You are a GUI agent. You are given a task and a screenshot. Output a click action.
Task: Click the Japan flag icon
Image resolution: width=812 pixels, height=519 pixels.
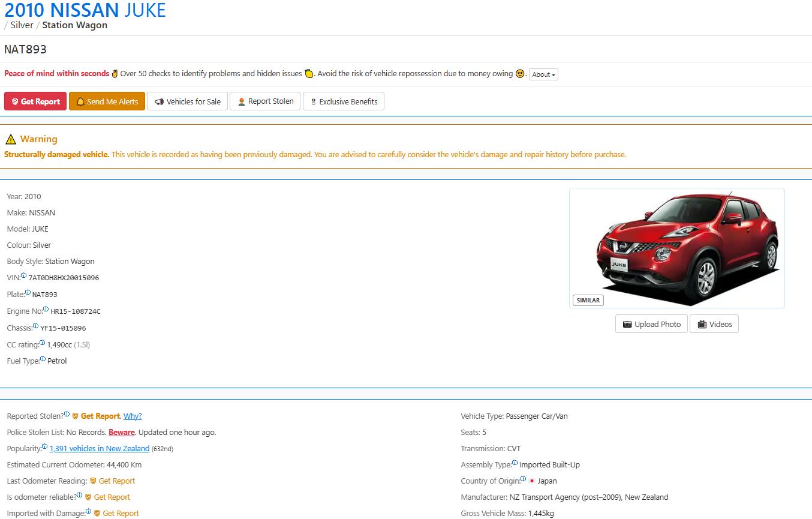pyautogui.click(x=532, y=481)
